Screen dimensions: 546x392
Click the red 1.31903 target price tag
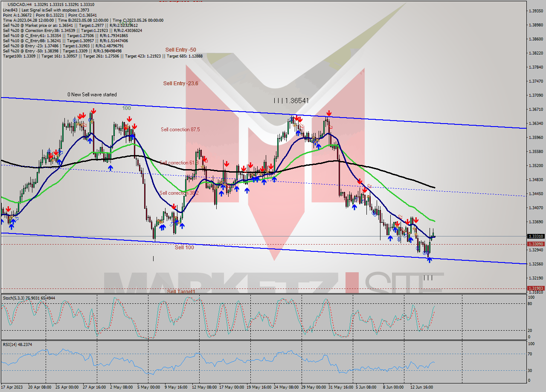tap(535, 288)
